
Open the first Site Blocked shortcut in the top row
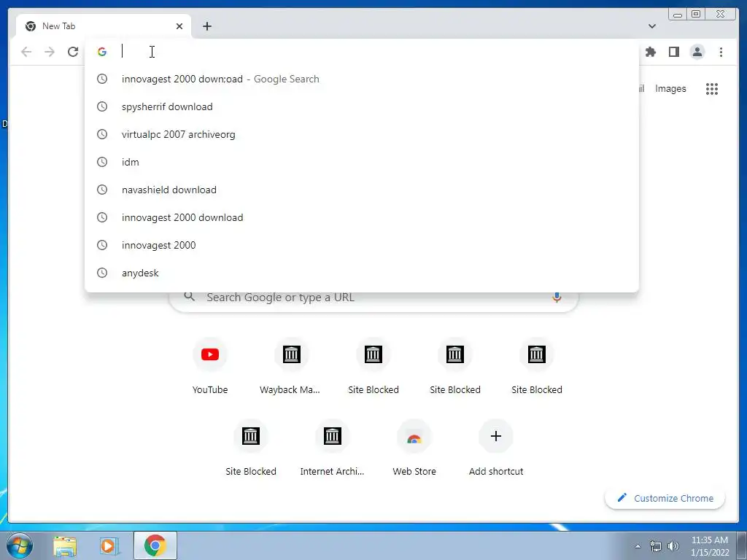(x=373, y=365)
